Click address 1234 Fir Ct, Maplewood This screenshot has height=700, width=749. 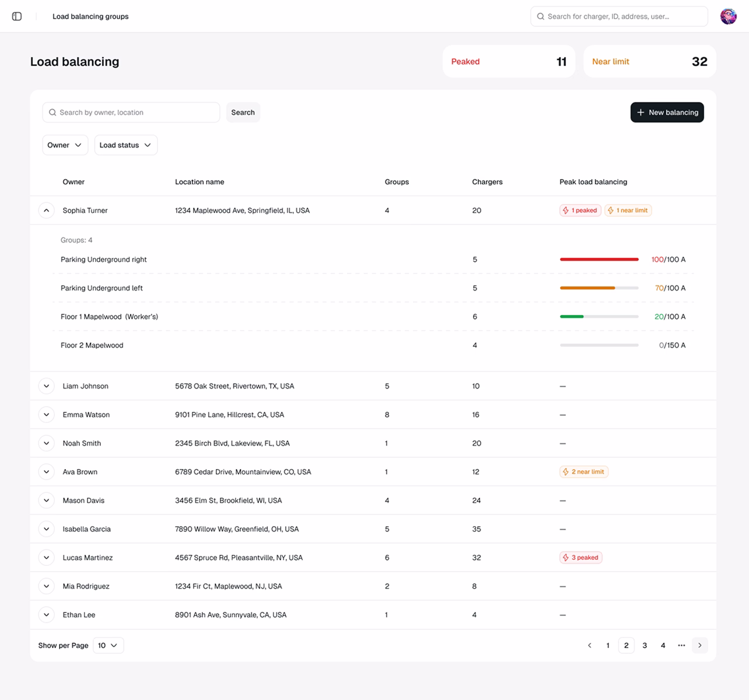pos(228,586)
